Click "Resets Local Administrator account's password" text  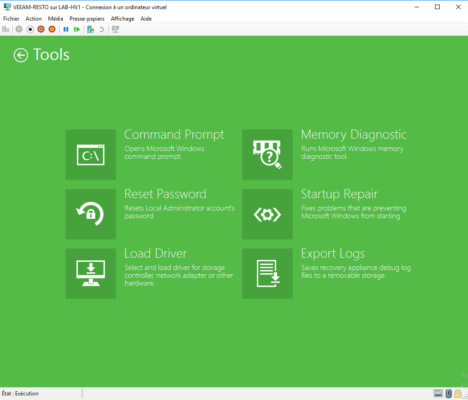click(x=179, y=212)
